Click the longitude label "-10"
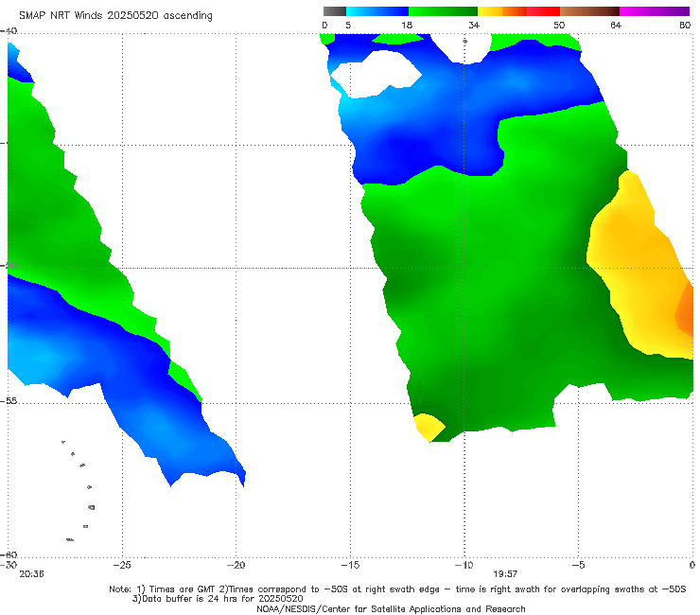The image size is (700, 615). pos(464,565)
